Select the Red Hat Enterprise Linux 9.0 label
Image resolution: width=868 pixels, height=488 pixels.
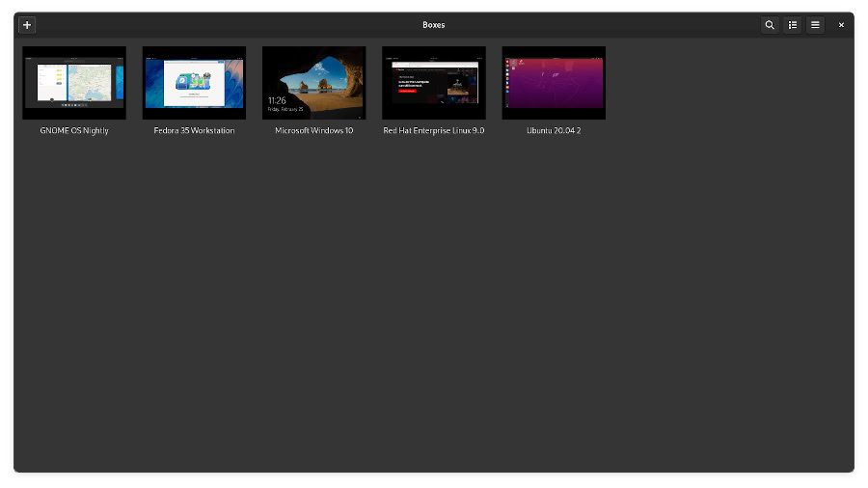434,130
